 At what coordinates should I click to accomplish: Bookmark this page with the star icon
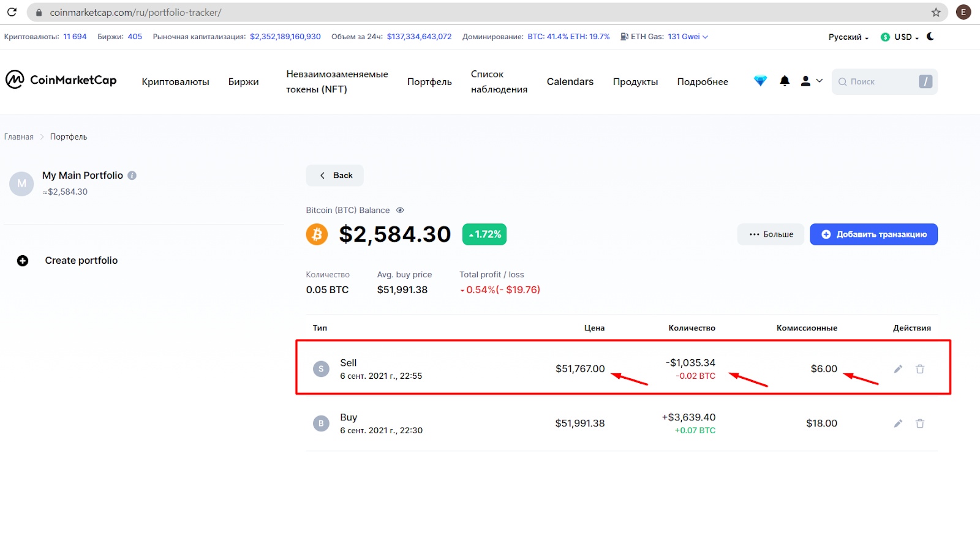point(936,12)
